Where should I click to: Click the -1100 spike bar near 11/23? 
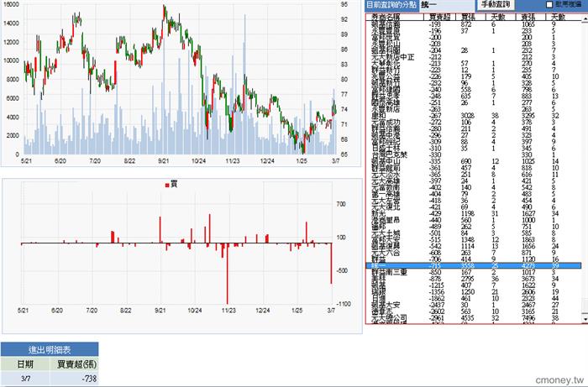[x=228, y=274]
